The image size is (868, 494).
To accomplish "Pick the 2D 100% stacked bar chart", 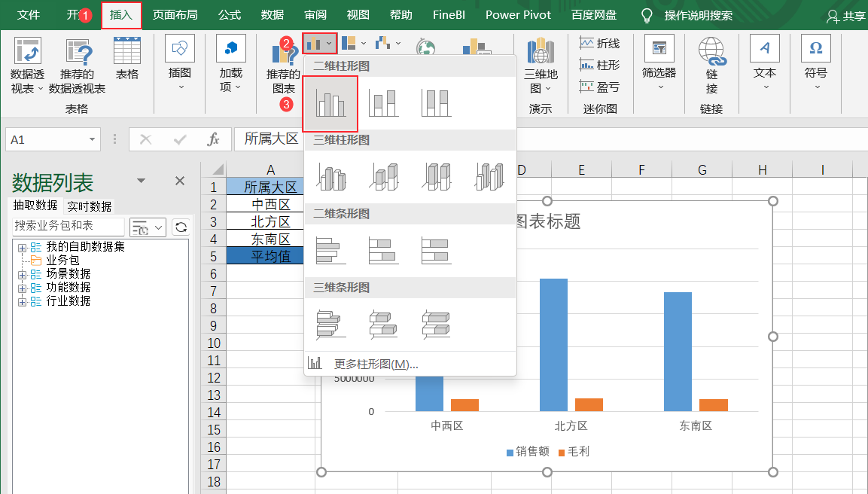I will [x=436, y=250].
